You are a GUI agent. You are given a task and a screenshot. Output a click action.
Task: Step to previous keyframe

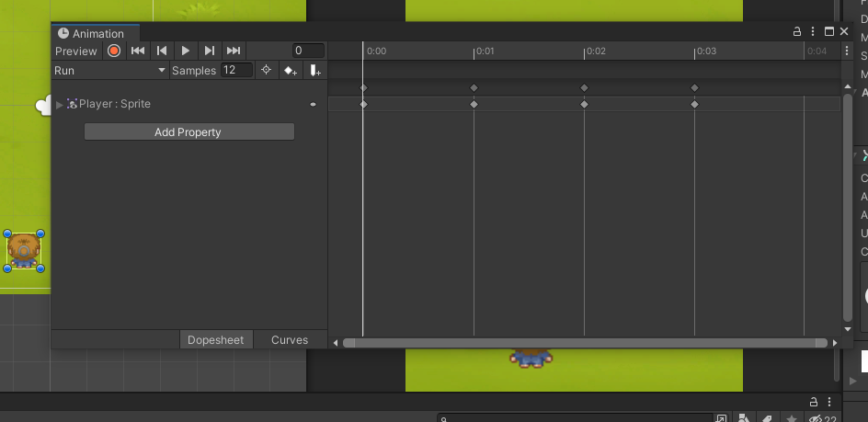point(162,51)
